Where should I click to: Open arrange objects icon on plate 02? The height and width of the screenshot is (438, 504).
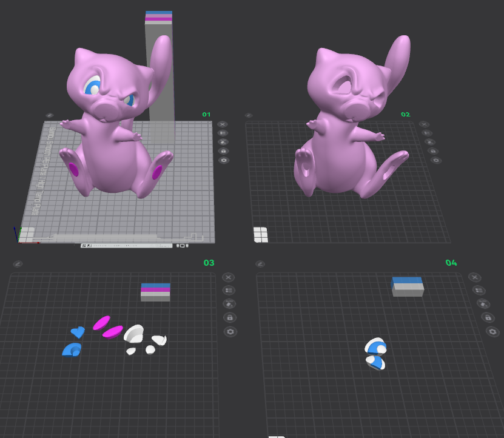pos(427,133)
